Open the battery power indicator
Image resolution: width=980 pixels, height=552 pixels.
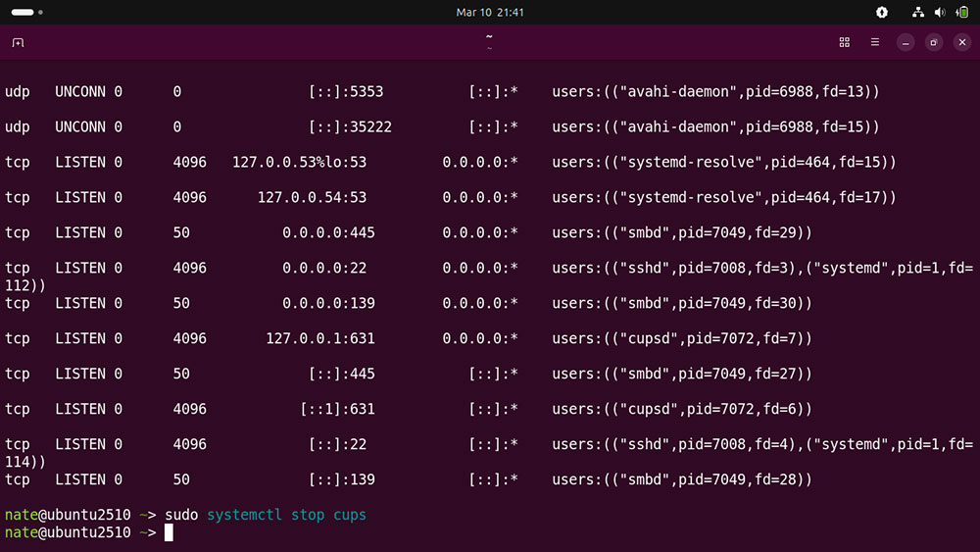tap(962, 12)
